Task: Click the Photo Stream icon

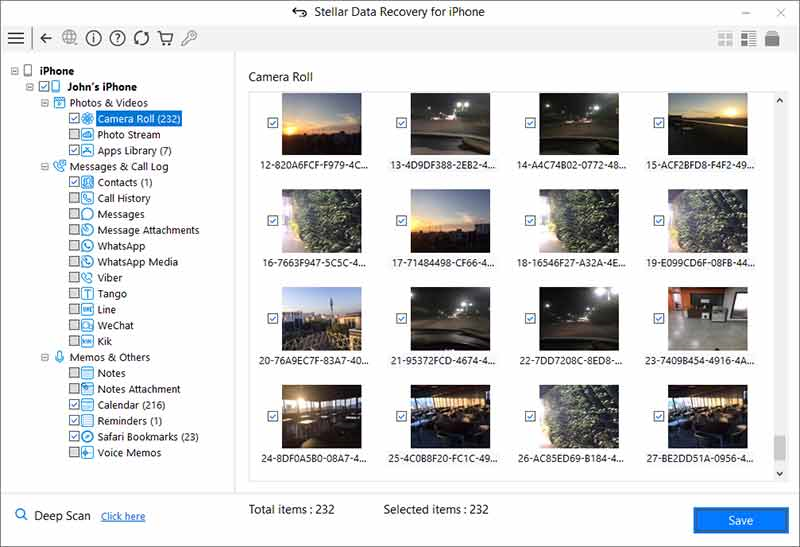Action: (x=88, y=135)
